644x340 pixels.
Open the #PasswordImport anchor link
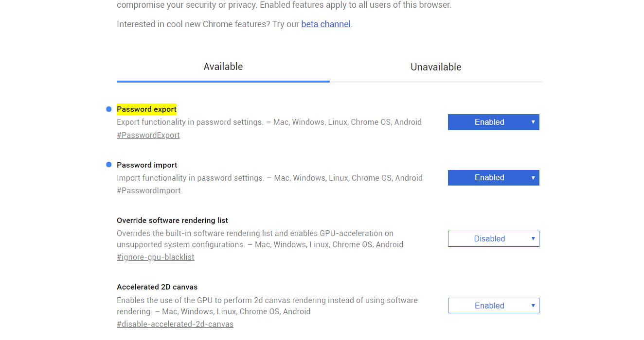coord(149,191)
